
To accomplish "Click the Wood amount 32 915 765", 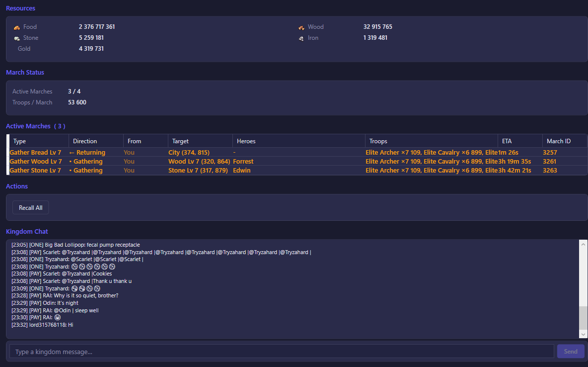I will [377, 27].
